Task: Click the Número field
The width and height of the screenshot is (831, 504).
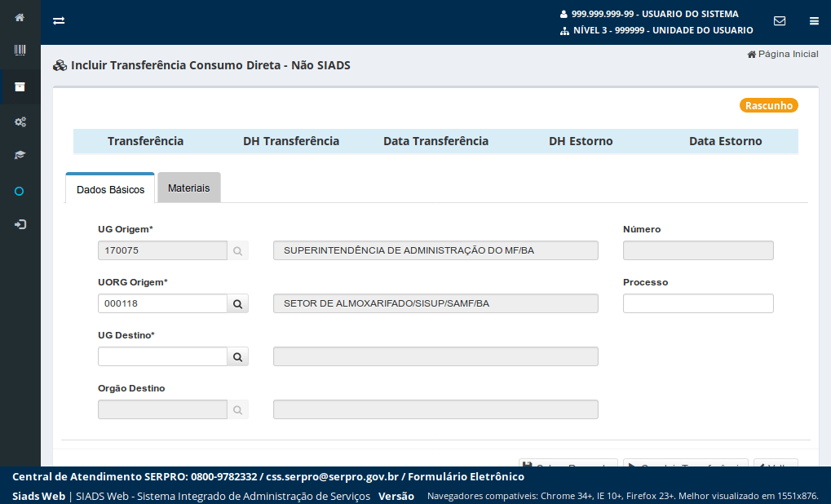Action: coord(699,250)
